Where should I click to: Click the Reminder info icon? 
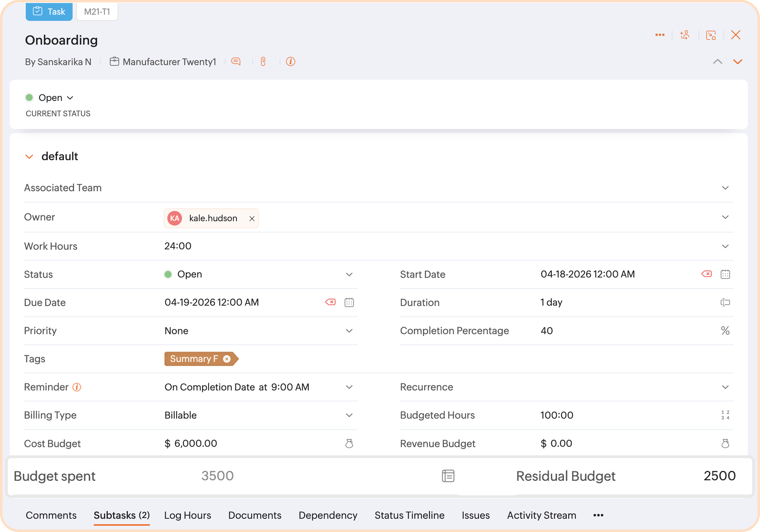point(77,387)
